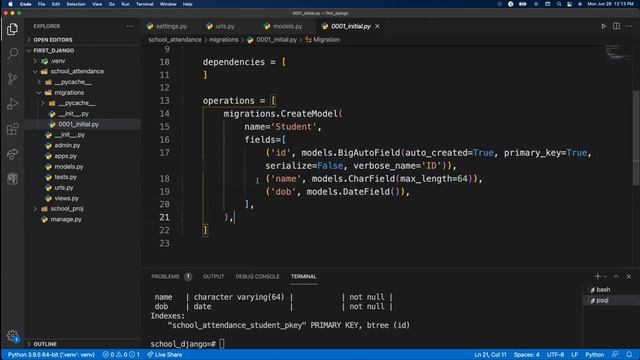Open the Extensions view
Image resolution: width=640 pixels, height=360 pixels.
pos(13,129)
